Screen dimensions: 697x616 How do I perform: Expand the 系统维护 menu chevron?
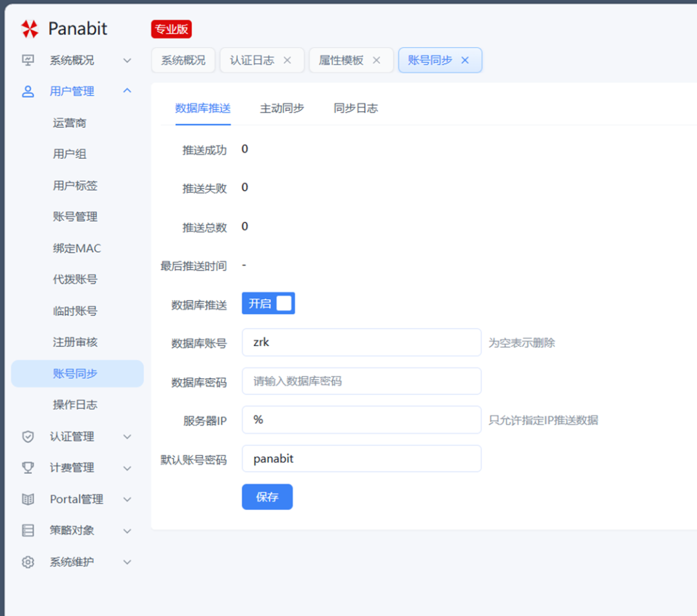127,562
